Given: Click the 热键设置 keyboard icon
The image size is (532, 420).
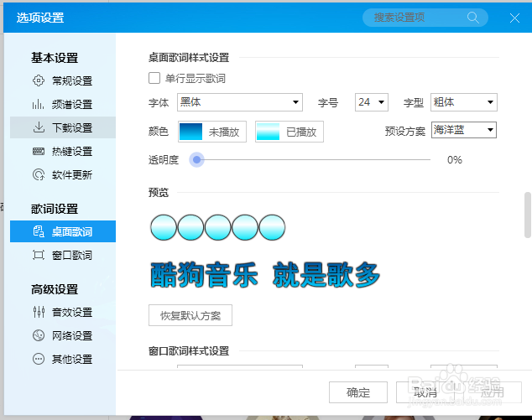Looking at the screenshot, I should (x=39, y=151).
